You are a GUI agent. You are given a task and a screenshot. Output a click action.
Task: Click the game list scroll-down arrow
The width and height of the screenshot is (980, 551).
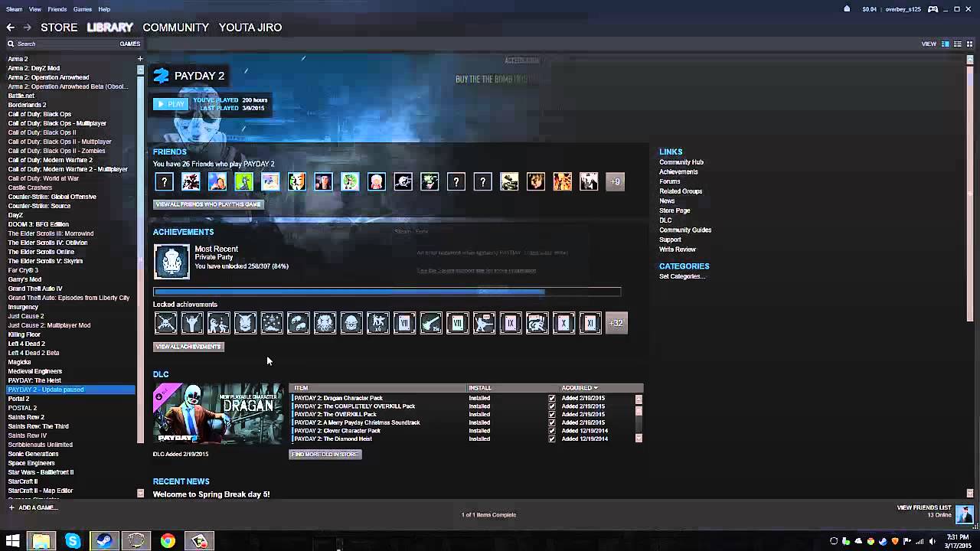[x=140, y=494]
